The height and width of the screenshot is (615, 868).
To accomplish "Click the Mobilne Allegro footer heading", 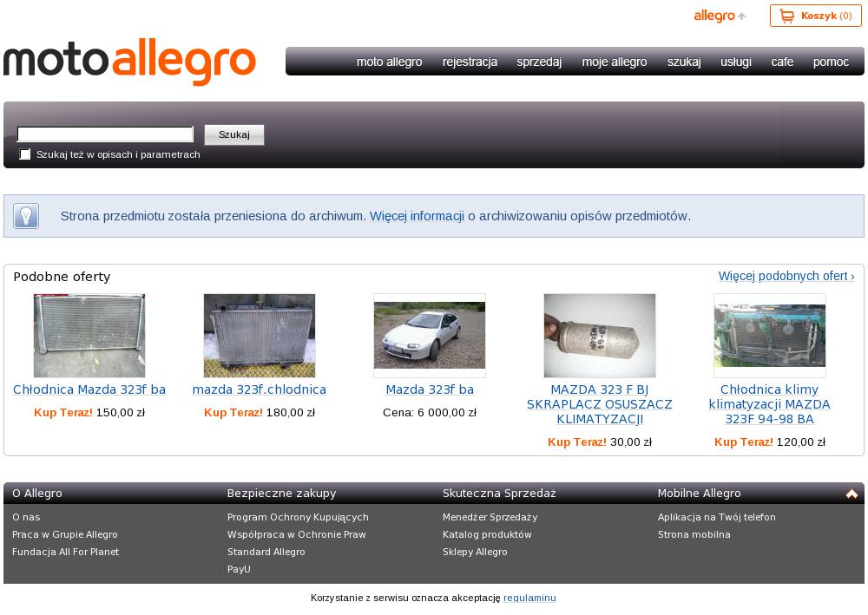I will tap(699, 494).
